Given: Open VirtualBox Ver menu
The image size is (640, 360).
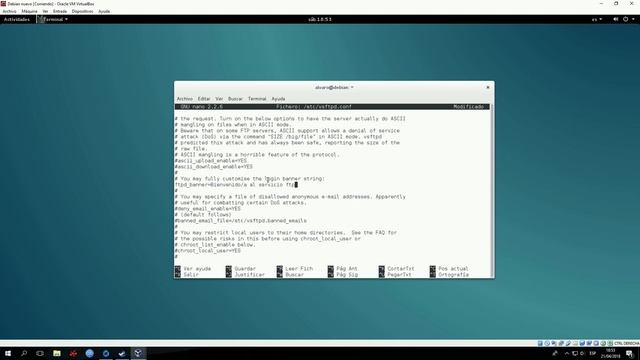Looking at the screenshot, I should tap(45, 11).
